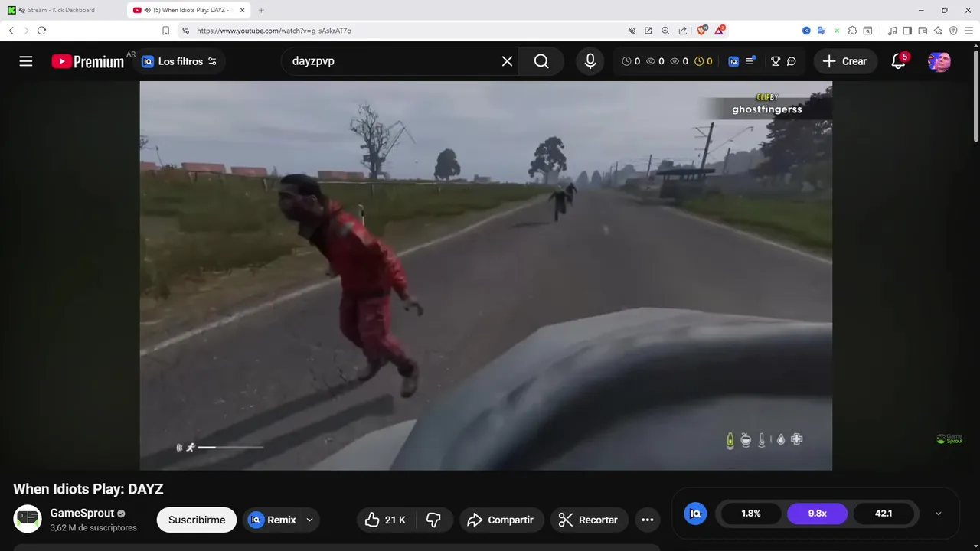Open browser extensions puzzle icon
Screen dimensions: 980x551
click(852, 31)
